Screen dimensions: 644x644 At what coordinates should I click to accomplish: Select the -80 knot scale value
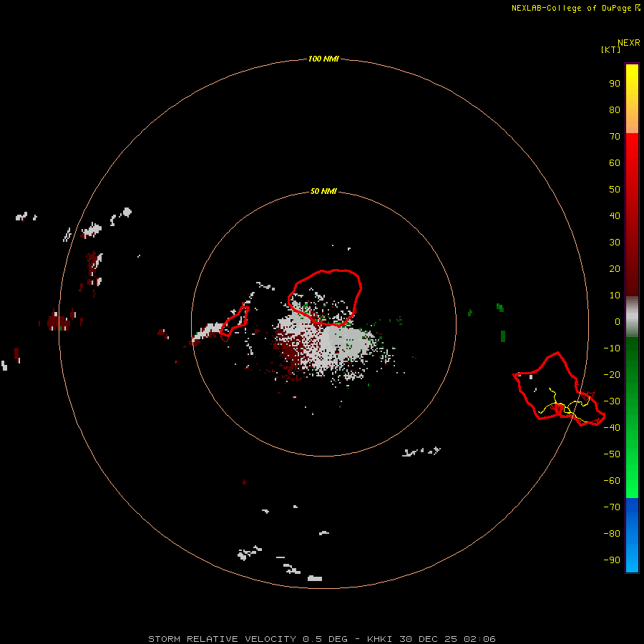click(x=612, y=534)
